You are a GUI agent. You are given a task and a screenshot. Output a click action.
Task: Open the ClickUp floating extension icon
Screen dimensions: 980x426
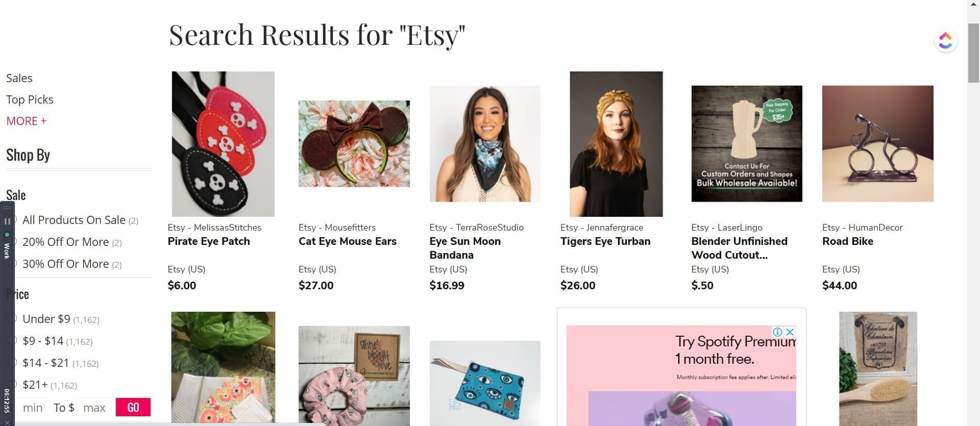point(945,41)
